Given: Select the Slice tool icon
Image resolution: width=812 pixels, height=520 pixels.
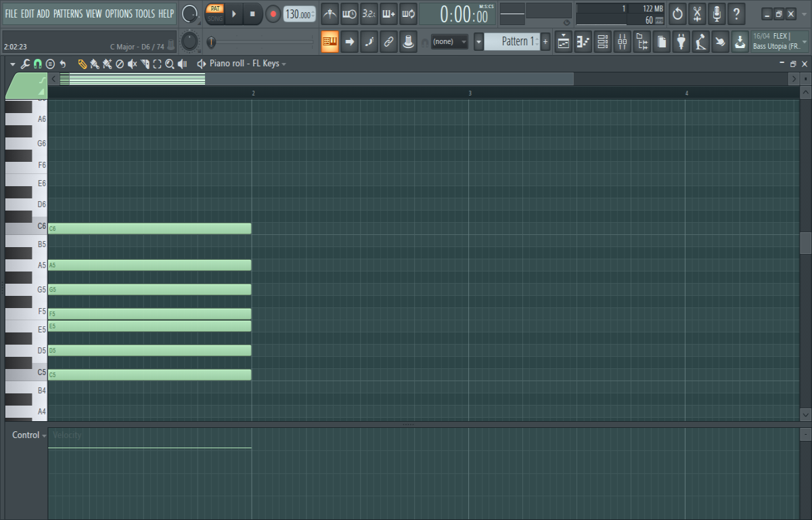Looking at the screenshot, I should coord(145,64).
